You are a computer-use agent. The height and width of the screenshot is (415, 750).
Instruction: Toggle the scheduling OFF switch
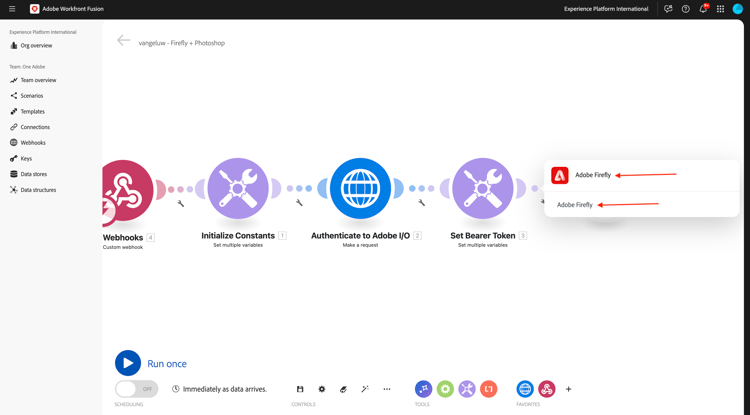(136, 389)
